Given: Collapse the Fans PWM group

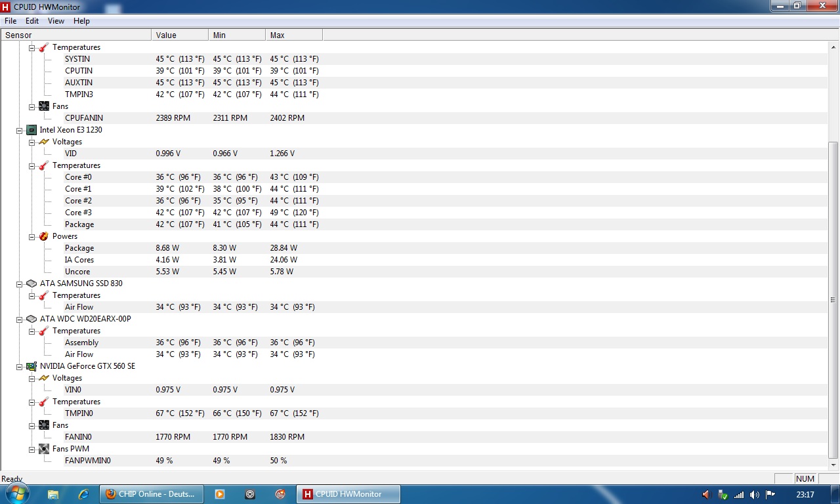Looking at the screenshot, I should pos(31,449).
